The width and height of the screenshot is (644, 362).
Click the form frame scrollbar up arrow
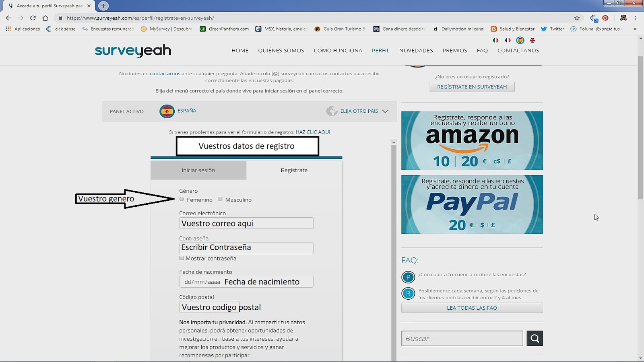click(394, 142)
